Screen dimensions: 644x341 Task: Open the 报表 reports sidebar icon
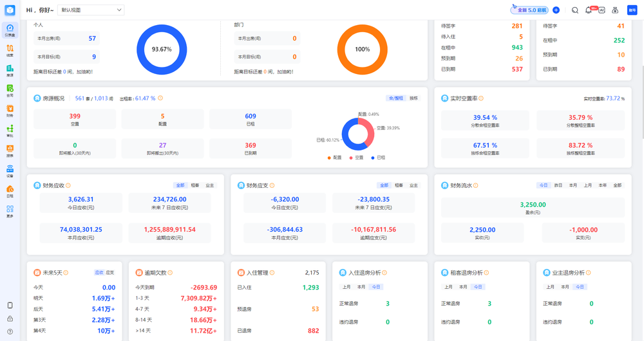(x=10, y=151)
